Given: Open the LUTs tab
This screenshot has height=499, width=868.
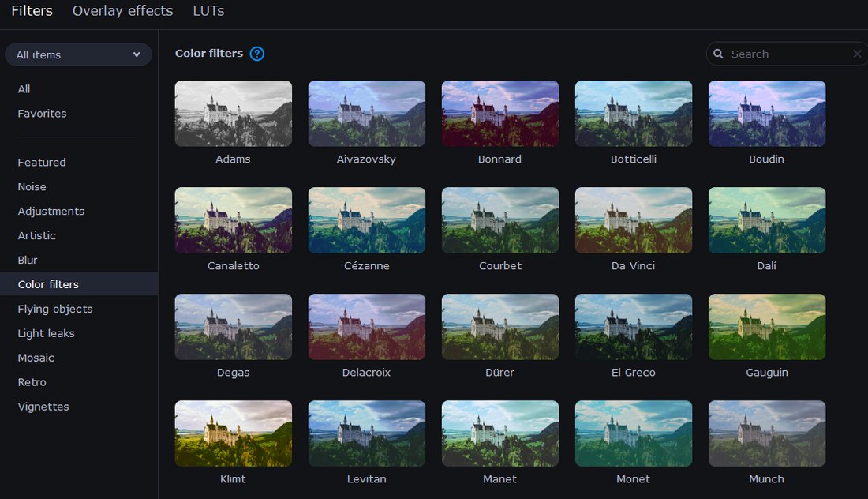Looking at the screenshot, I should [208, 11].
